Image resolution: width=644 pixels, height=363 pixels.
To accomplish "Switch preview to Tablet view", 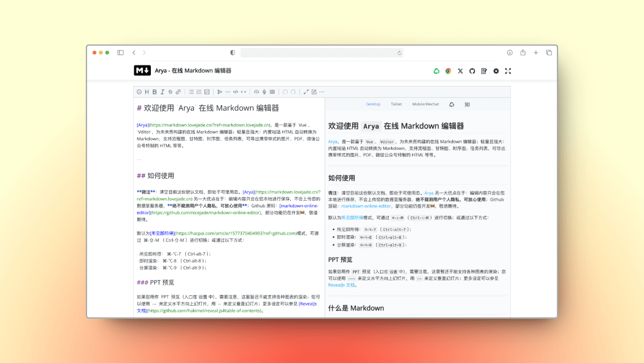I will coord(396,104).
